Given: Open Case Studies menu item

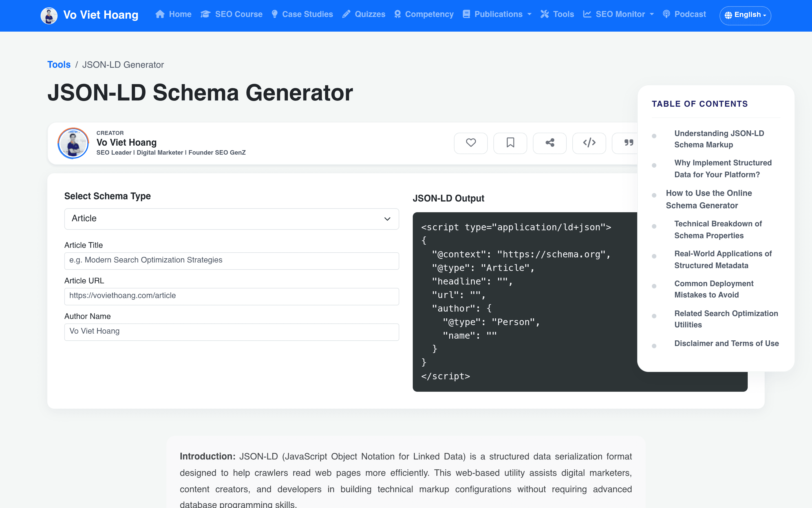Looking at the screenshot, I should click(302, 14).
